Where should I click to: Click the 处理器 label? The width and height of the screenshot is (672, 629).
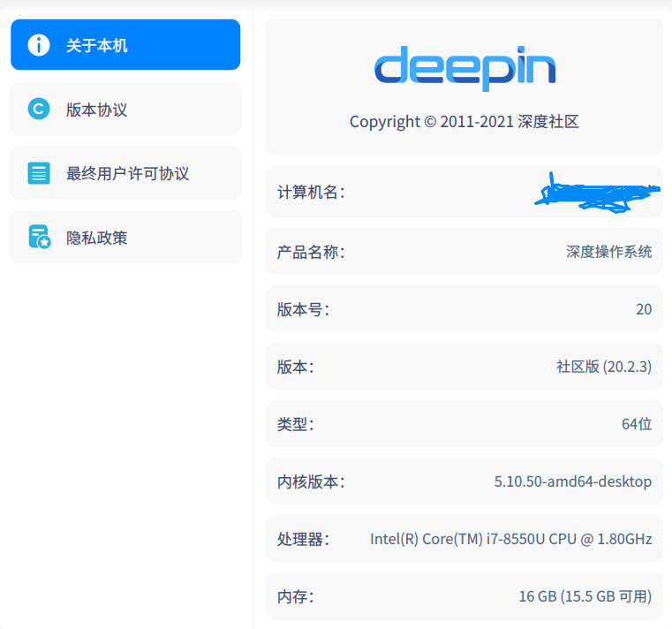tap(303, 539)
